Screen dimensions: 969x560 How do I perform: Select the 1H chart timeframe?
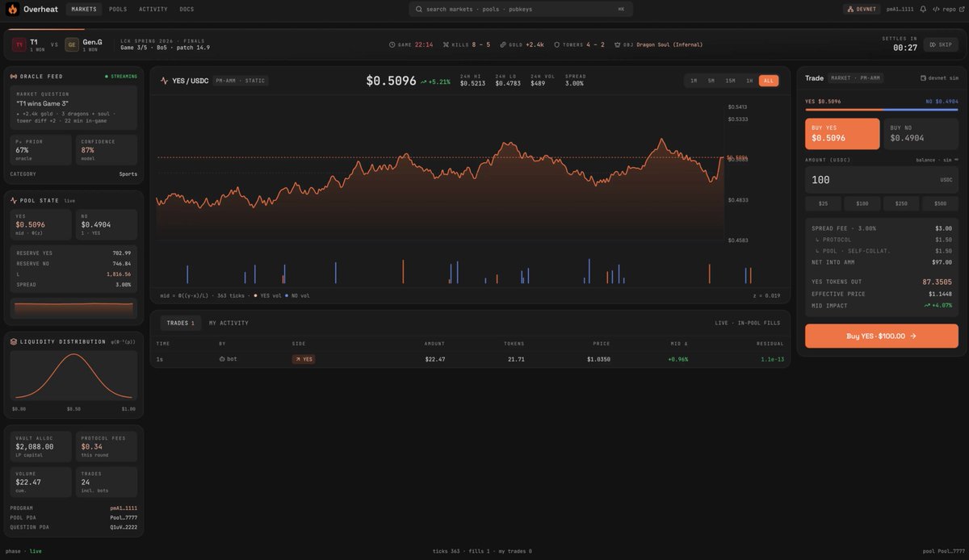click(x=749, y=81)
